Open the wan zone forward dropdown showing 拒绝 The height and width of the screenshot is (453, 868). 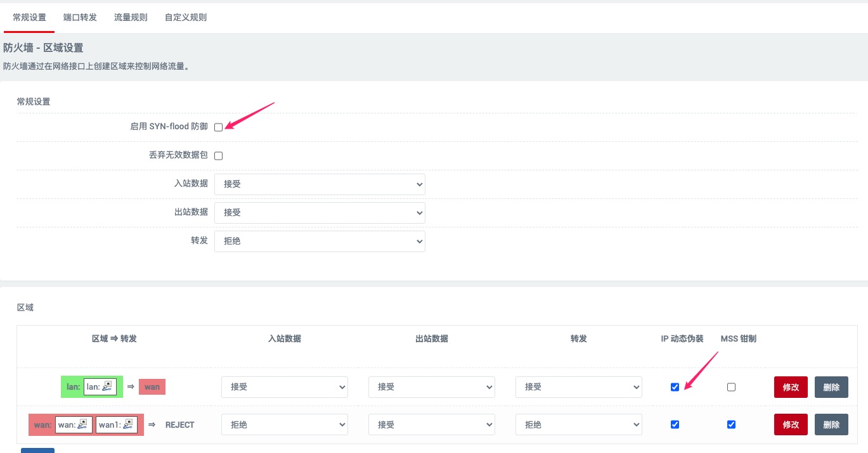578,424
